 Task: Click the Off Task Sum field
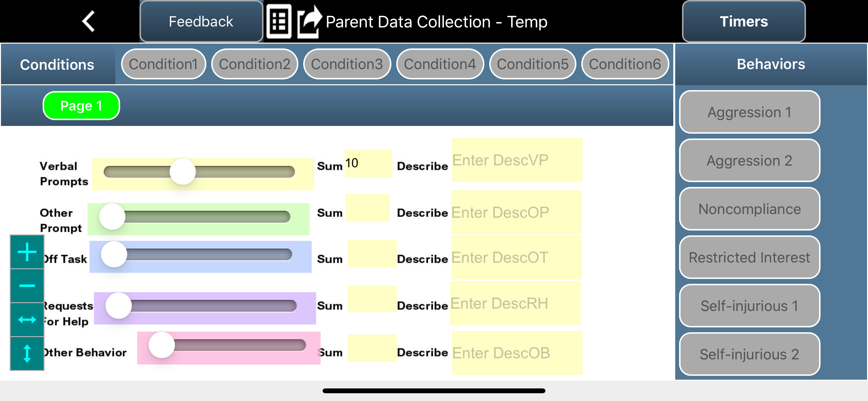click(372, 254)
